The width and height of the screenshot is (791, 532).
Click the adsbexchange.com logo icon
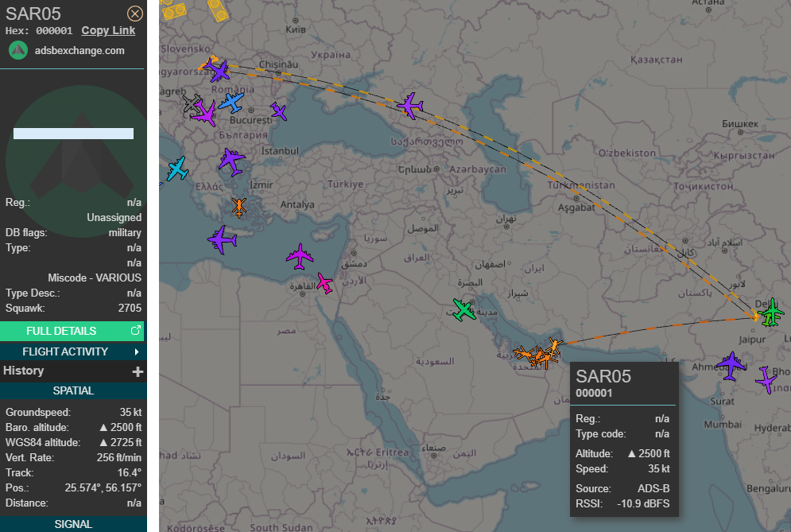tap(18, 50)
